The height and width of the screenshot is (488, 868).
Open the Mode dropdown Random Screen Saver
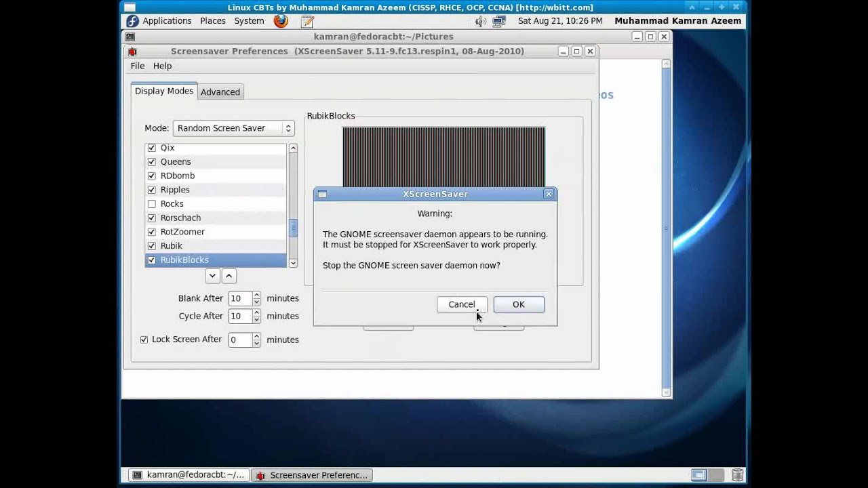pyautogui.click(x=233, y=128)
